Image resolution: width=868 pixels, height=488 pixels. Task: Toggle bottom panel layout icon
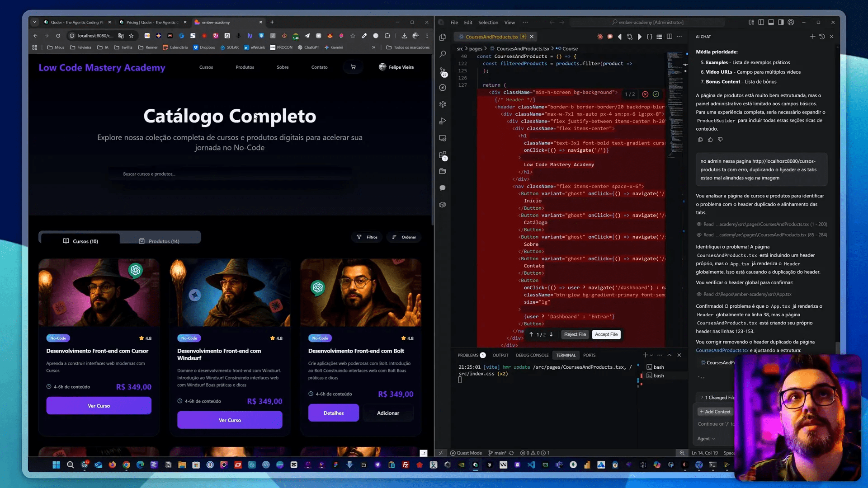[771, 22]
